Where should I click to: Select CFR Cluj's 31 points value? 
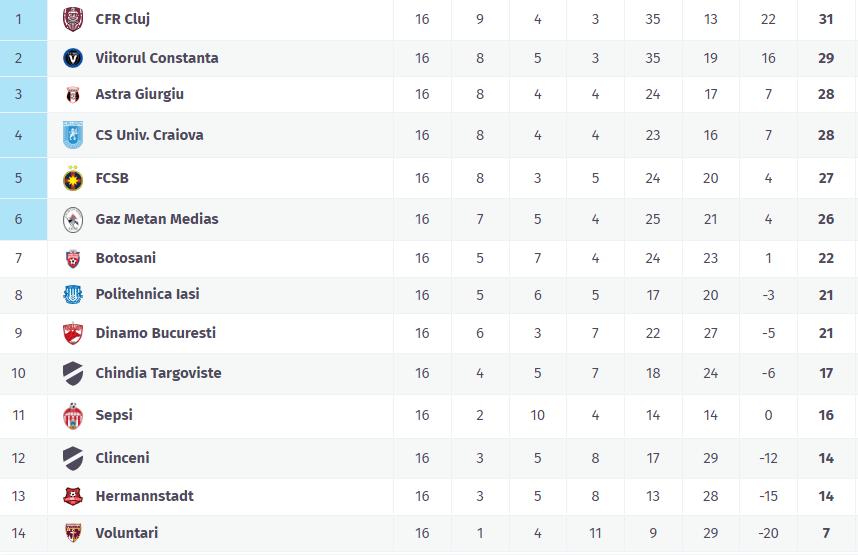(x=827, y=19)
